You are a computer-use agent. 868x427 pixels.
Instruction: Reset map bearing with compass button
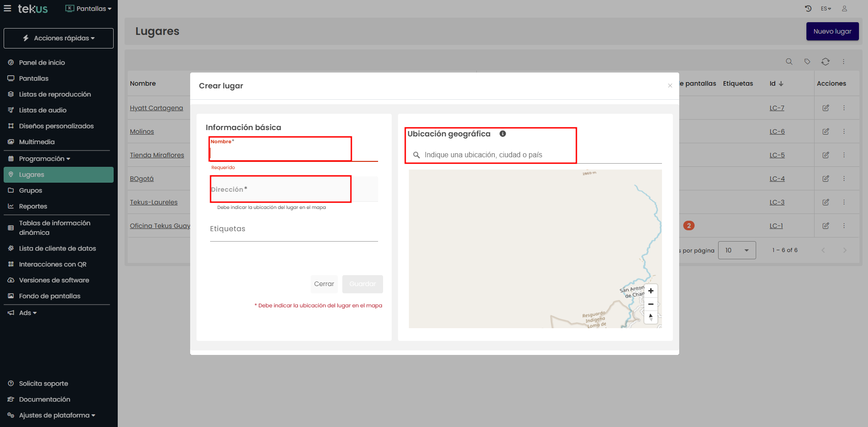click(x=651, y=317)
